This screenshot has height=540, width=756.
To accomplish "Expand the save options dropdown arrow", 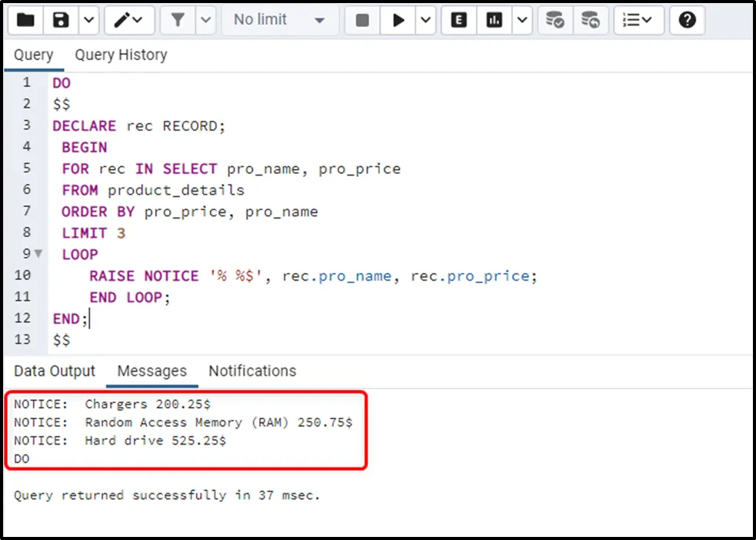I will point(88,20).
